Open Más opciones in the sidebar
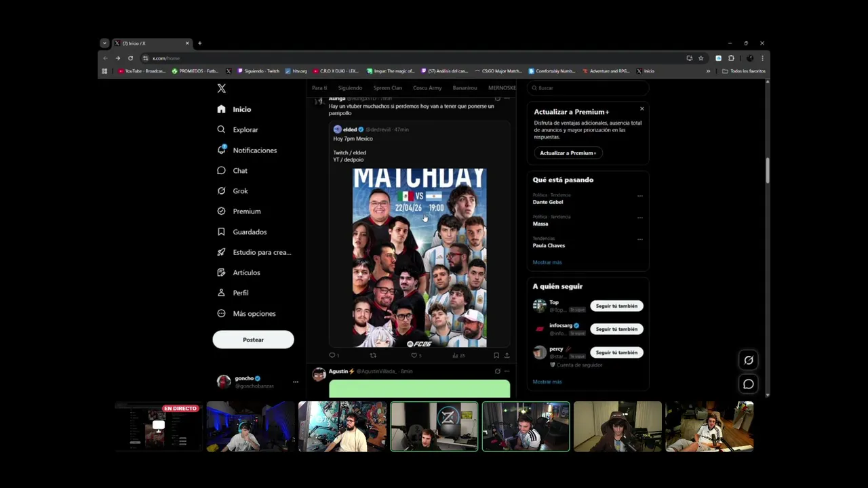Image resolution: width=868 pixels, height=488 pixels. pos(246,314)
